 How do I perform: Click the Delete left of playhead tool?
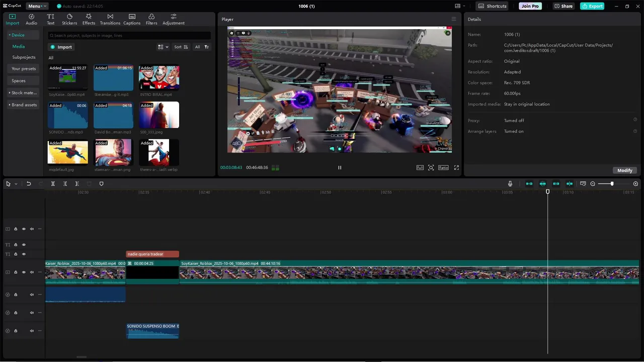click(x=65, y=184)
